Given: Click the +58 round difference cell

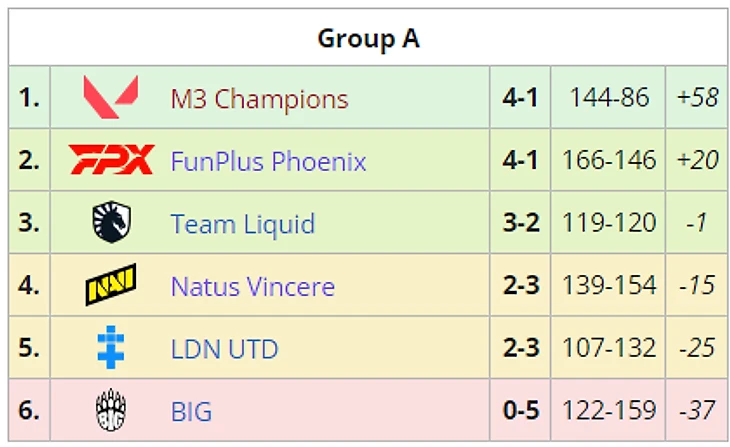Looking at the screenshot, I should click(x=697, y=98).
